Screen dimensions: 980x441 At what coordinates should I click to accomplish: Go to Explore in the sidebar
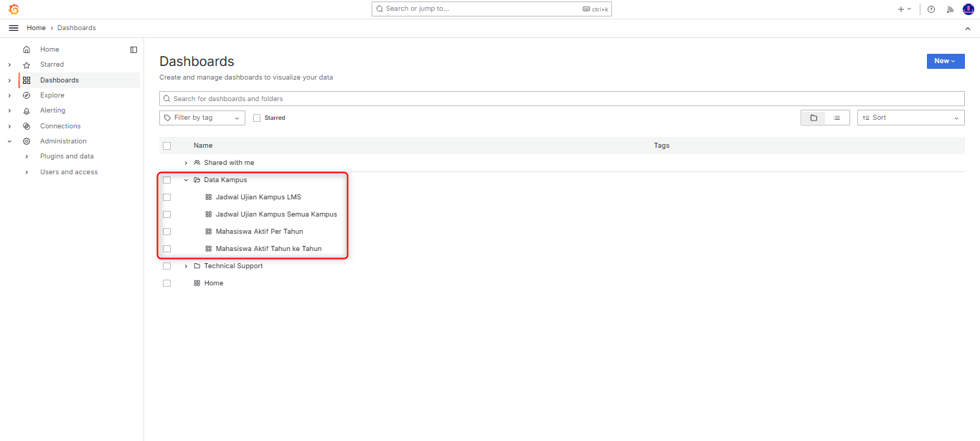[x=52, y=95]
